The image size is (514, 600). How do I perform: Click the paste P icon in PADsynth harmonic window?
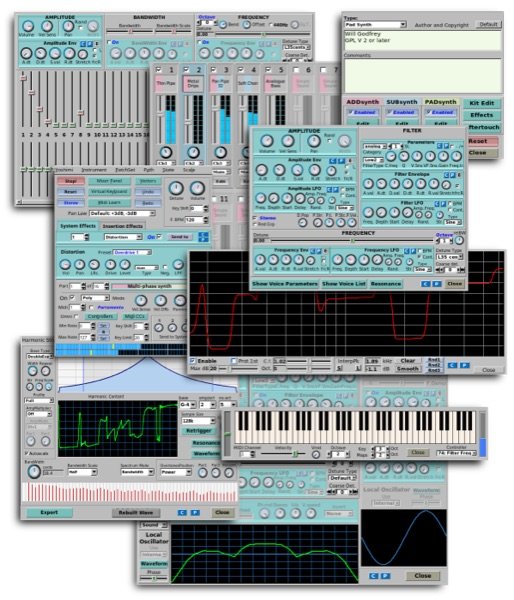[x=195, y=512]
